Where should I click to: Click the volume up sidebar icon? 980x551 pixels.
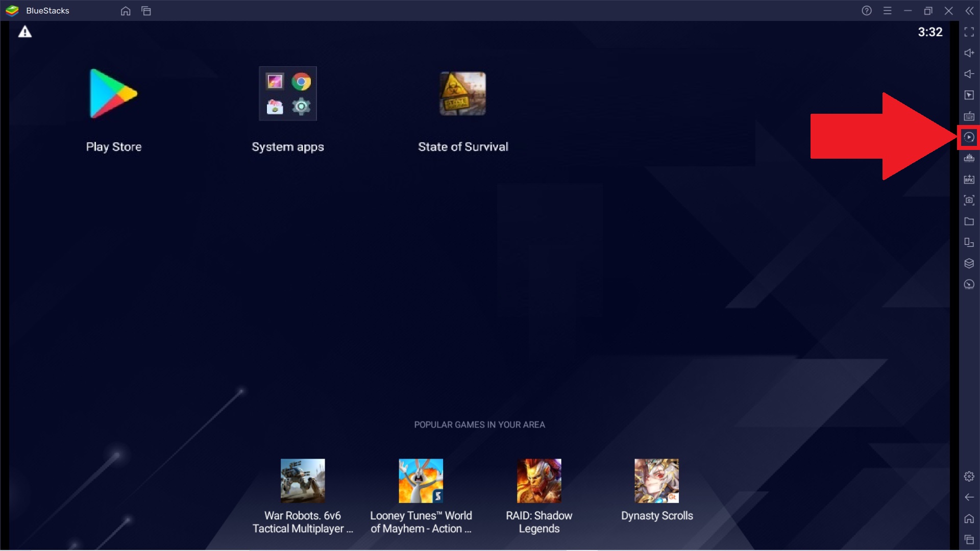click(x=969, y=53)
